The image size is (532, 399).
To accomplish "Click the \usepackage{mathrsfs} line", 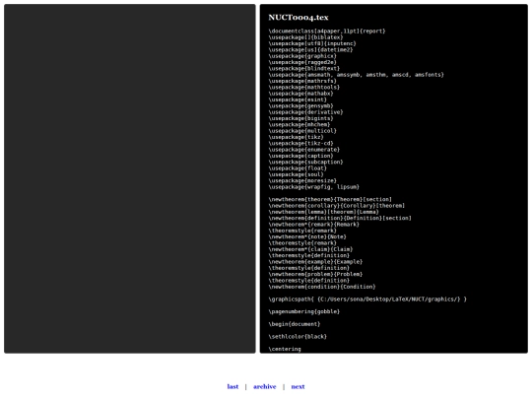I will click(302, 81).
